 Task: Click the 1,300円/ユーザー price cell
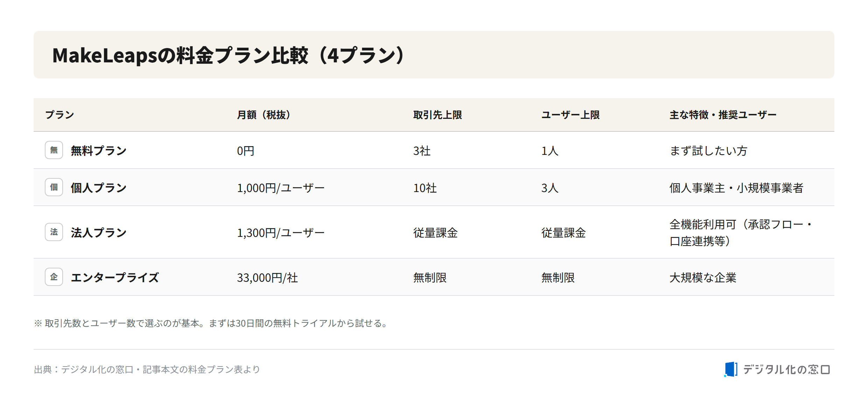click(281, 233)
